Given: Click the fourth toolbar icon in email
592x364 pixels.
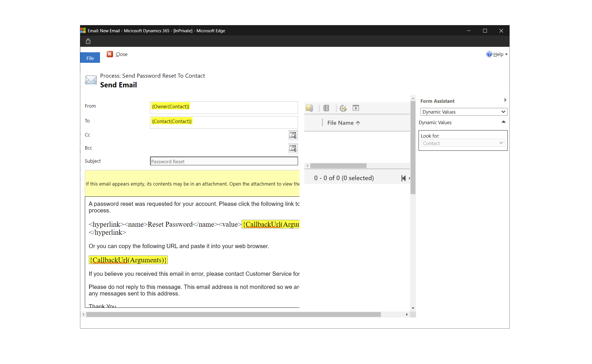Looking at the screenshot, I should (x=357, y=108).
